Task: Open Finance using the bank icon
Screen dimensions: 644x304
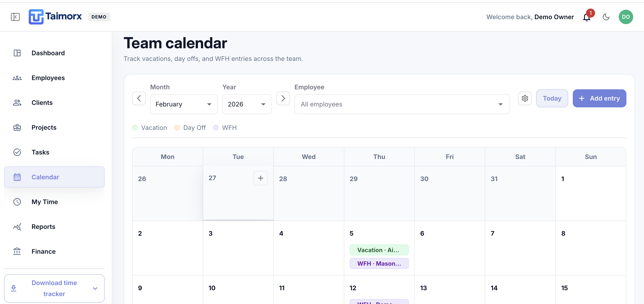Action: [17, 251]
